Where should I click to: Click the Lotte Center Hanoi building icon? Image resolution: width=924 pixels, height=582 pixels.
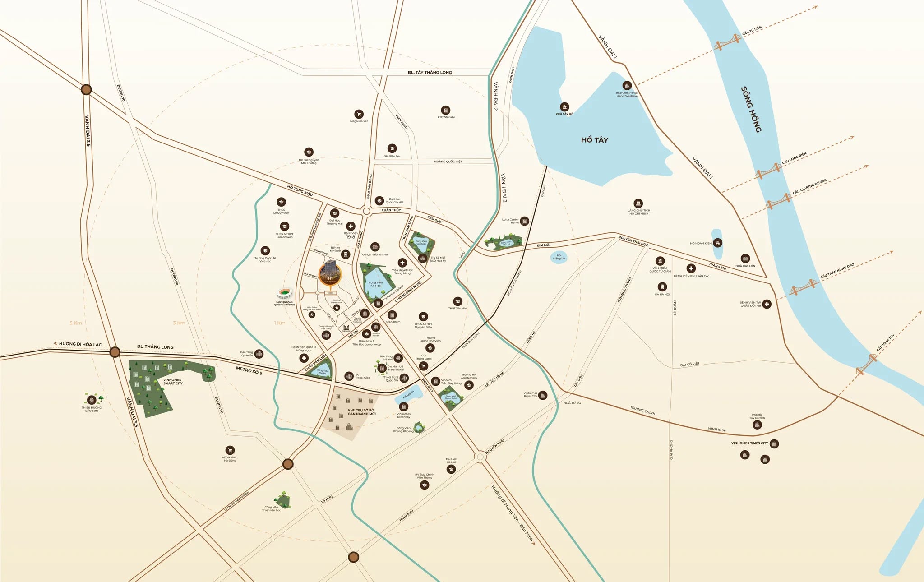pos(524,221)
